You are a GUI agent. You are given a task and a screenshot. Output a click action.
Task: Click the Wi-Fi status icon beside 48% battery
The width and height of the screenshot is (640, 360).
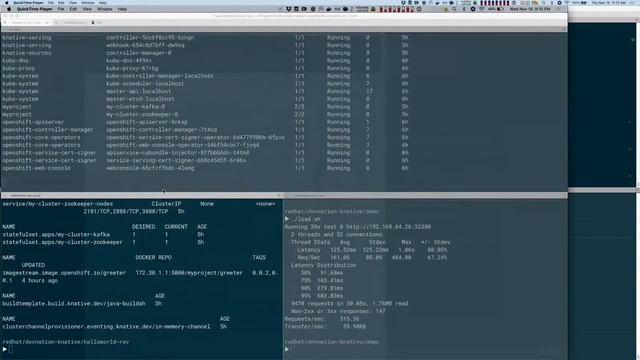(482, 9)
